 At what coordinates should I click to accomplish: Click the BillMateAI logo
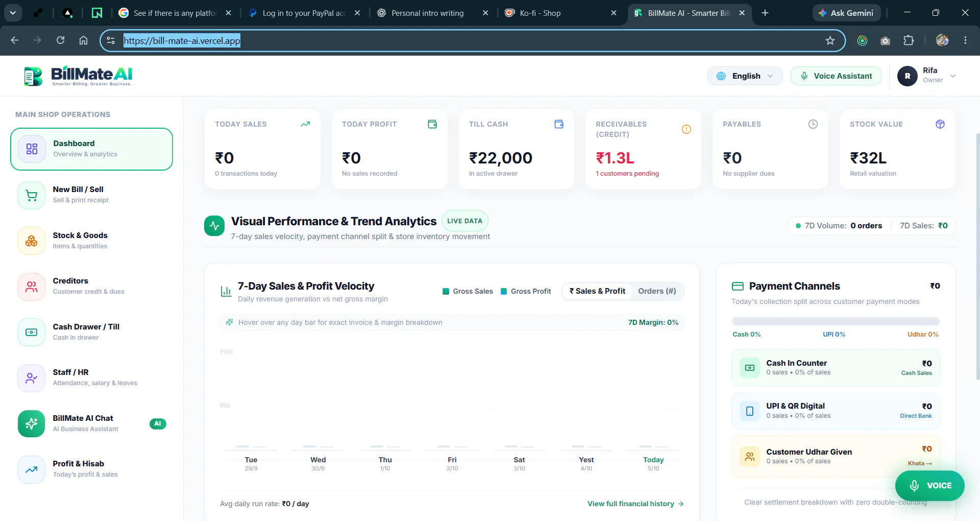[x=79, y=76]
